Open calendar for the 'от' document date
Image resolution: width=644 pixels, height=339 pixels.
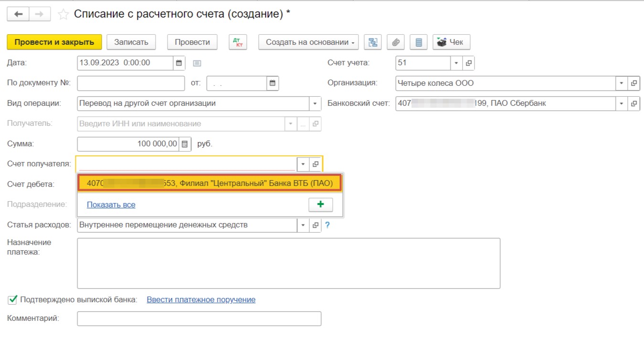click(x=273, y=83)
